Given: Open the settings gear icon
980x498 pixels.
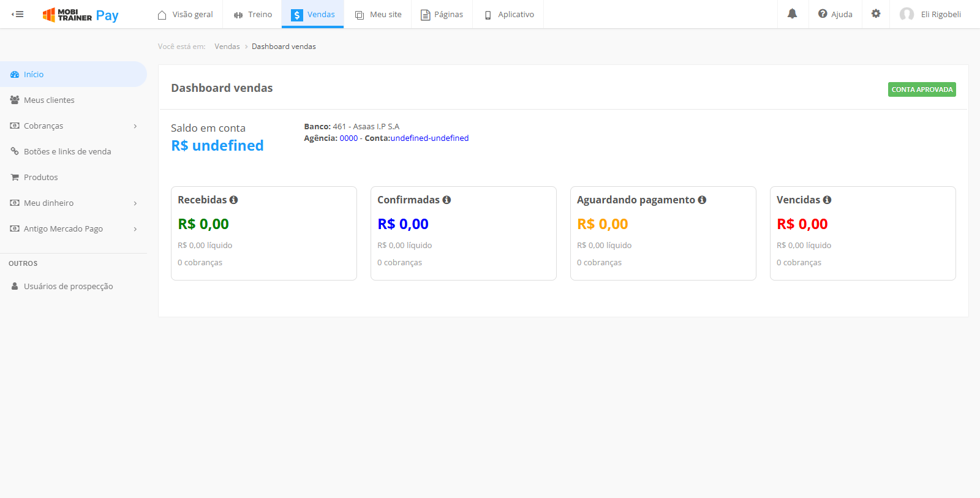Looking at the screenshot, I should [x=876, y=13].
